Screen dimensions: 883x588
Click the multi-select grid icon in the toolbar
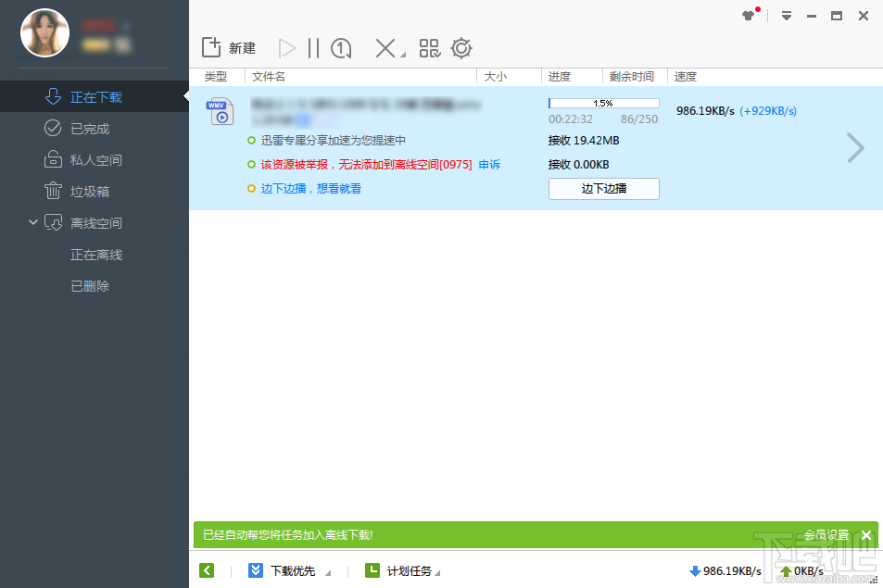point(430,48)
